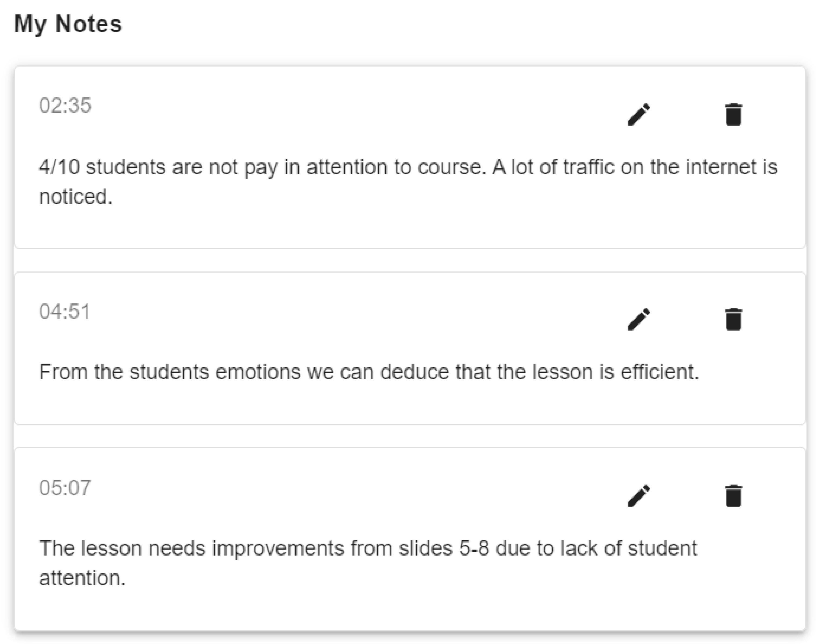
Task: Edit the 02:35 note with pencil icon
Action: pyautogui.click(x=639, y=114)
